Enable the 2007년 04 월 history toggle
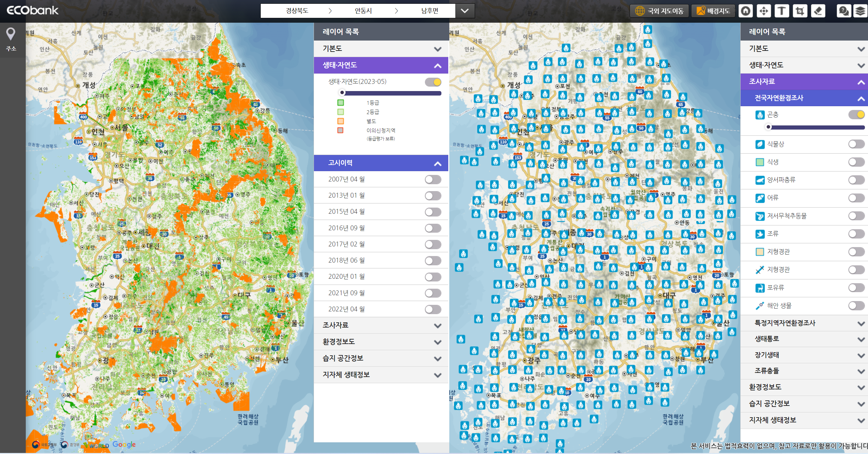The height and width of the screenshot is (454, 868). tap(433, 179)
